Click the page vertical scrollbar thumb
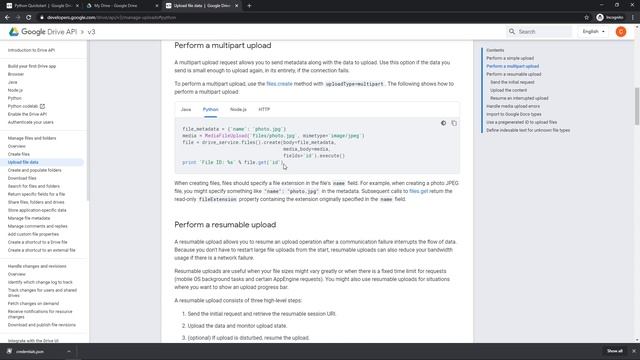Image resolution: width=640 pixels, height=360 pixels. point(637,106)
